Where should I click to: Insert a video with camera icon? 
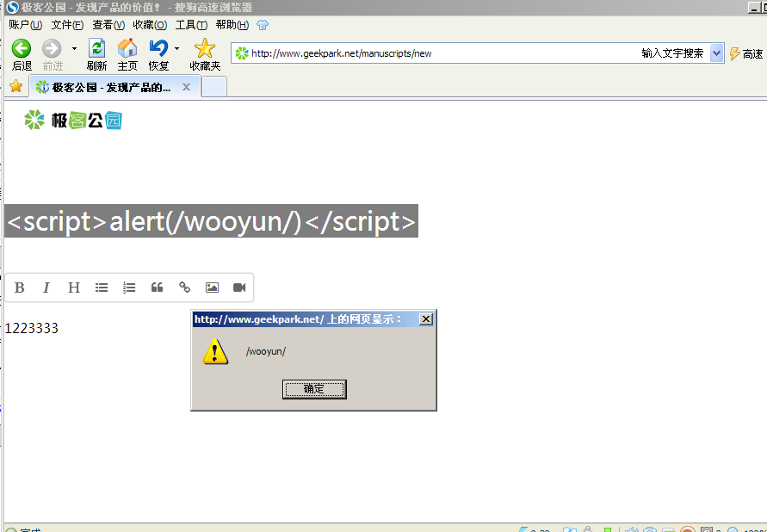[239, 288]
